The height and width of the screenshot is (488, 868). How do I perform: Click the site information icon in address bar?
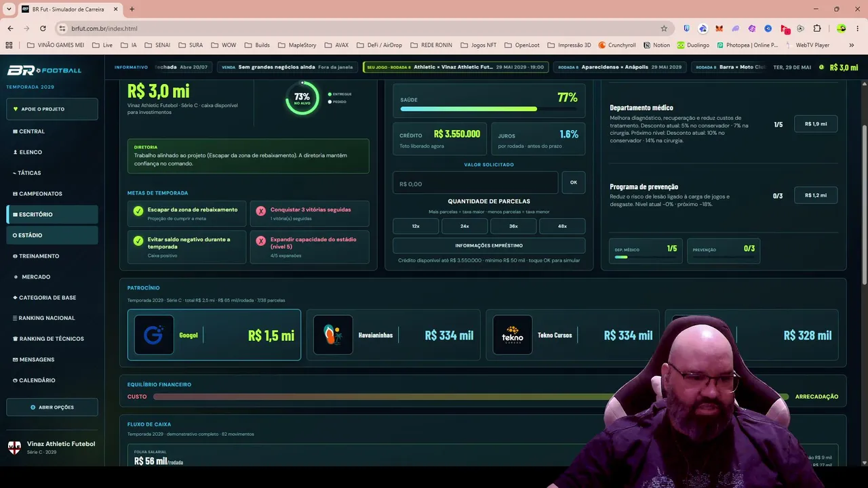click(62, 28)
